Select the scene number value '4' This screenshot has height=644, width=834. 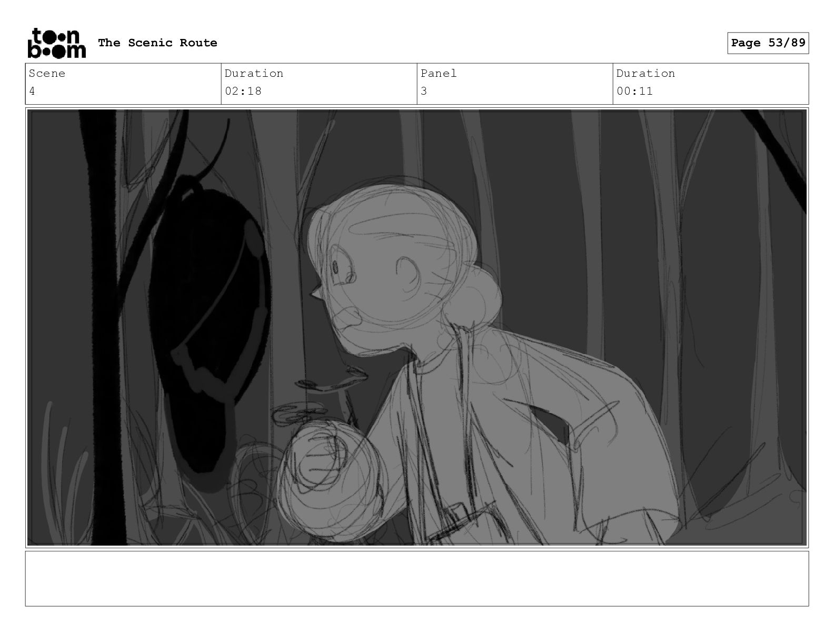pyautogui.click(x=32, y=91)
